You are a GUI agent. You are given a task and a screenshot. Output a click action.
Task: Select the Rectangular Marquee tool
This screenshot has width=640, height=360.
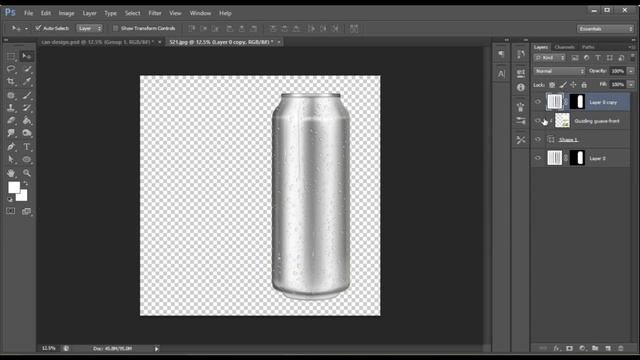click(11, 56)
